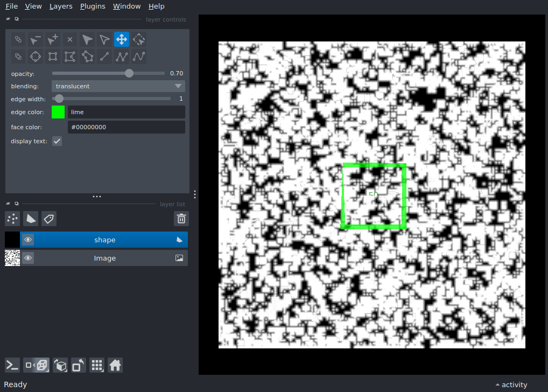Toggle 2D/3D view with ndisplay button
The height and width of the screenshot is (392, 548).
pos(37,366)
